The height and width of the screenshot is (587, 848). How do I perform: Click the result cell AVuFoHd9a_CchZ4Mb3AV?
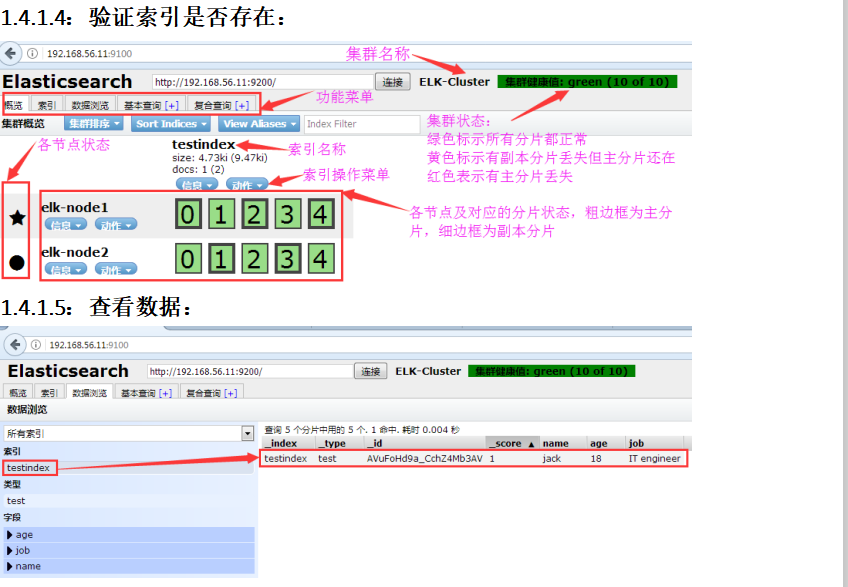pos(425,458)
